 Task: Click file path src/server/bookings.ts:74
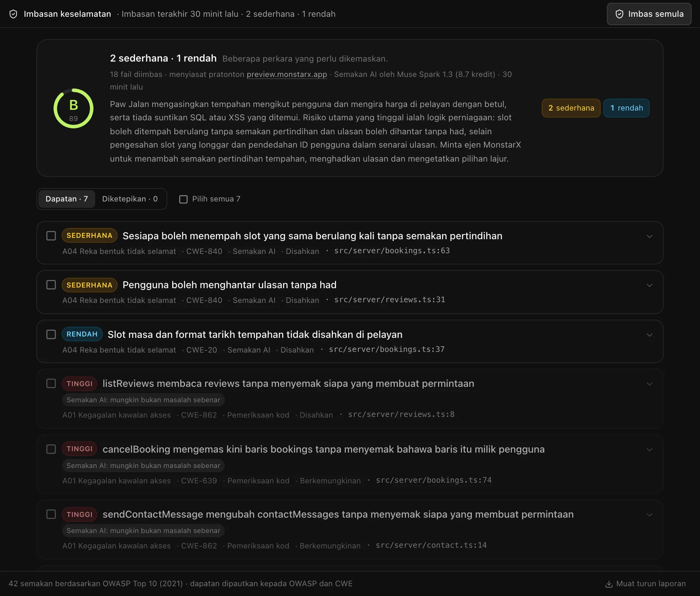click(434, 480)
